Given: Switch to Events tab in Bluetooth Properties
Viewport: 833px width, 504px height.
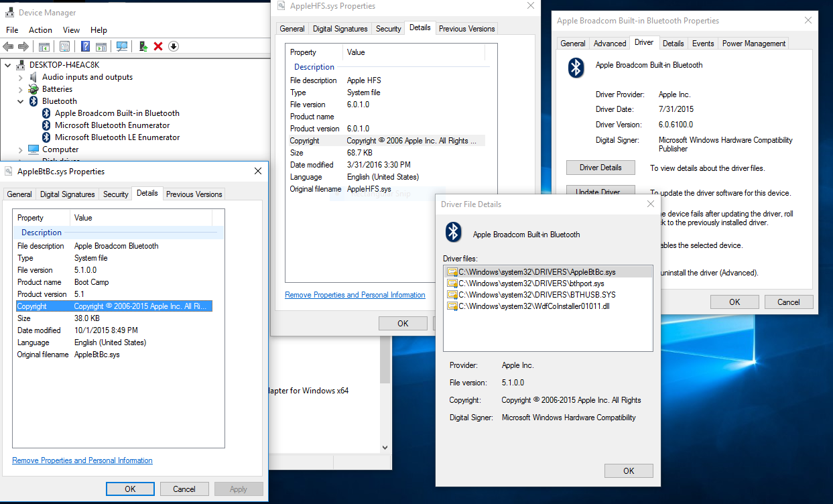Looking at the screenshot, I should point(703,44).
